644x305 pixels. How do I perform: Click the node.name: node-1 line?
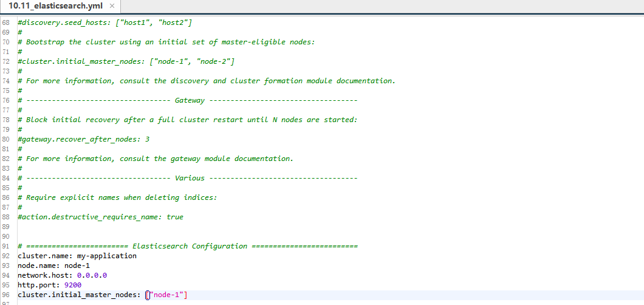click(53, 266)
